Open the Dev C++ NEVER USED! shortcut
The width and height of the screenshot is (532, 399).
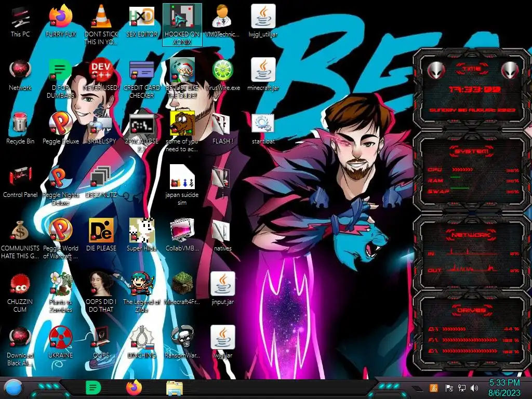coord(101,75)
